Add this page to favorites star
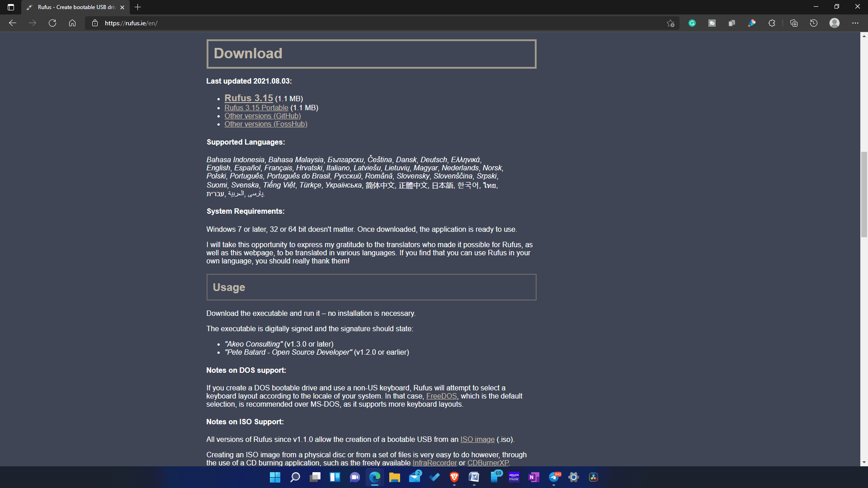This screenshot has height=488, width=868. pyautogui.click(x=670, y=23)
